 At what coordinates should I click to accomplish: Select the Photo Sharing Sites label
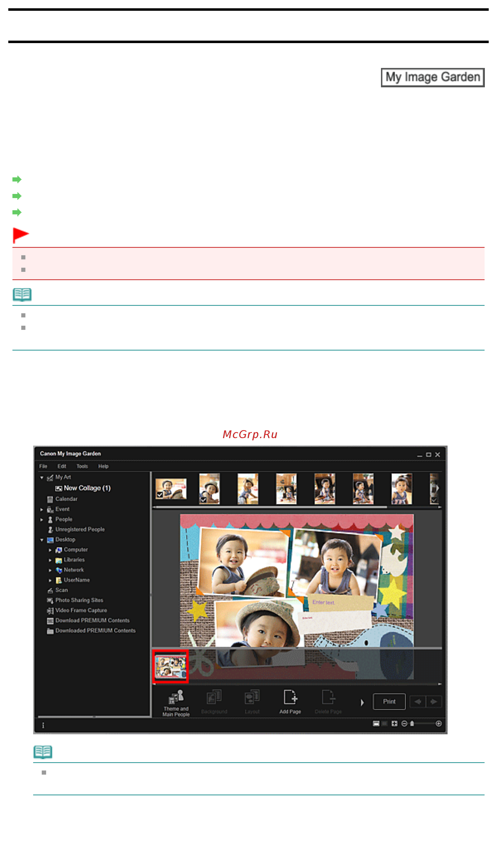coord(79,600)
